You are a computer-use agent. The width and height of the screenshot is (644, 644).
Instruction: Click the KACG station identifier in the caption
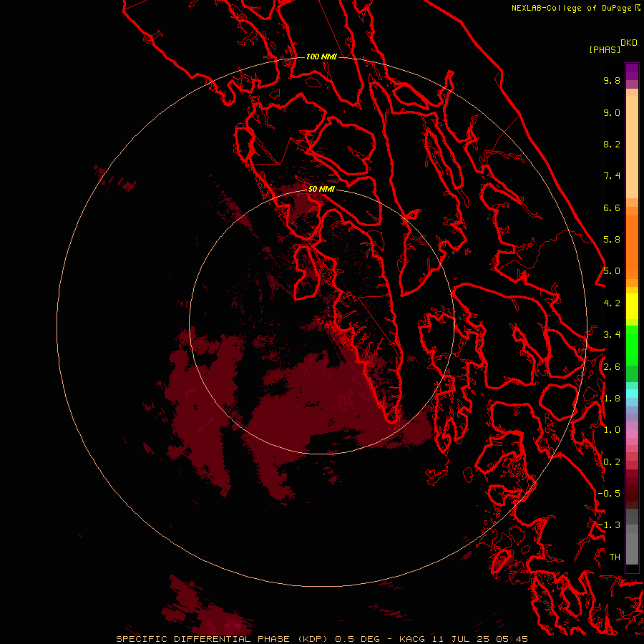[x=412, y=639]
